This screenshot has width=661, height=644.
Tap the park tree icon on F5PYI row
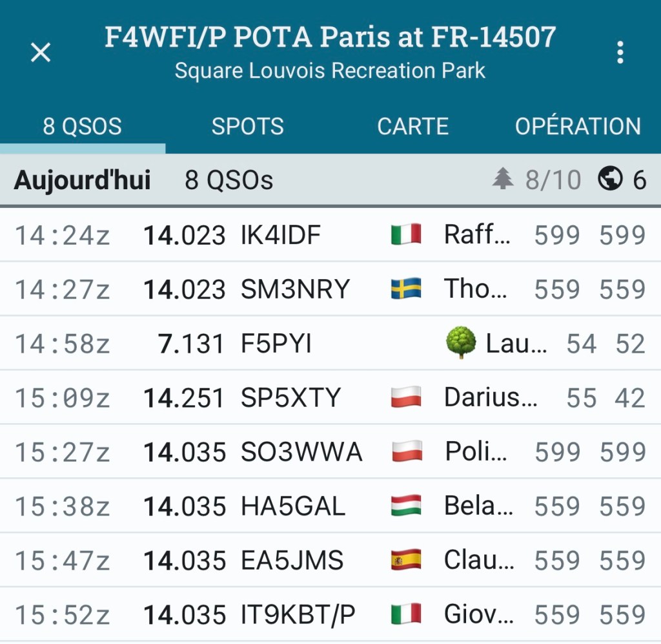click(461, 343)
